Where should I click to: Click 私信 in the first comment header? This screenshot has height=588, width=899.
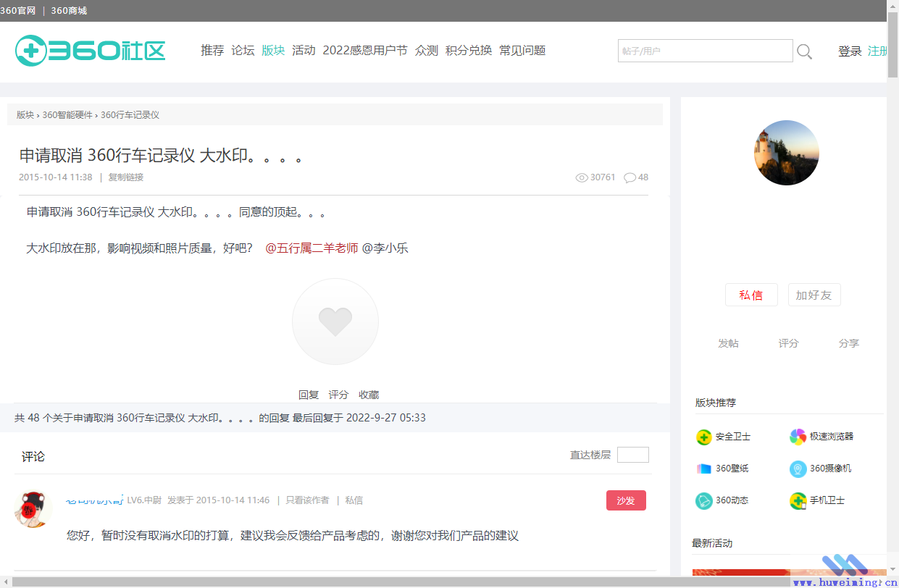[354, 500]
